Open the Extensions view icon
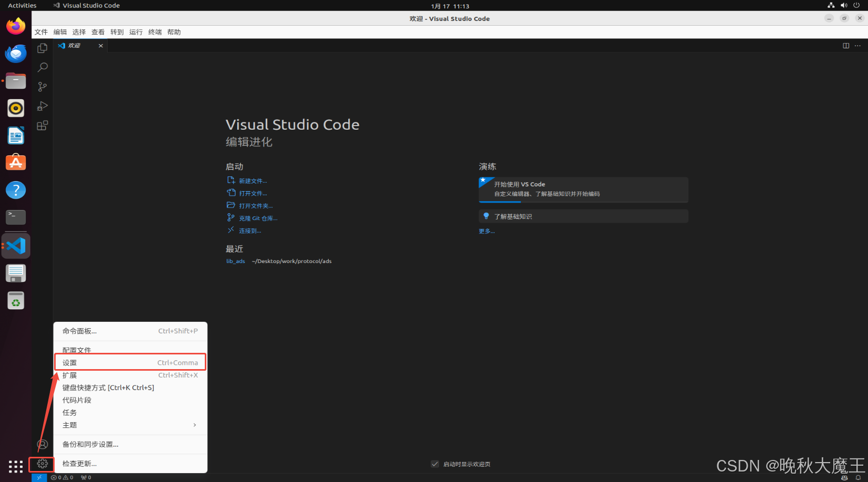The height and width of the screenshot is (482, 868). tap(43, 125)
